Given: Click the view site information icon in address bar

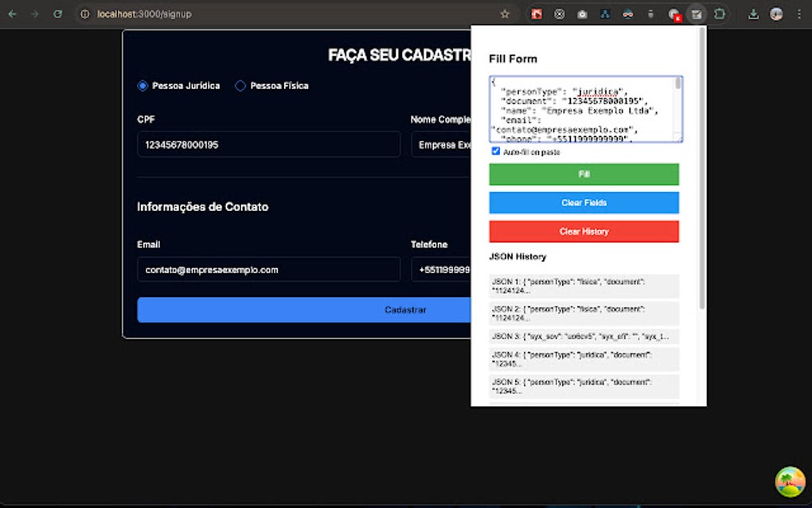Looking at the screenshot, I should click(x=84, y=14).
